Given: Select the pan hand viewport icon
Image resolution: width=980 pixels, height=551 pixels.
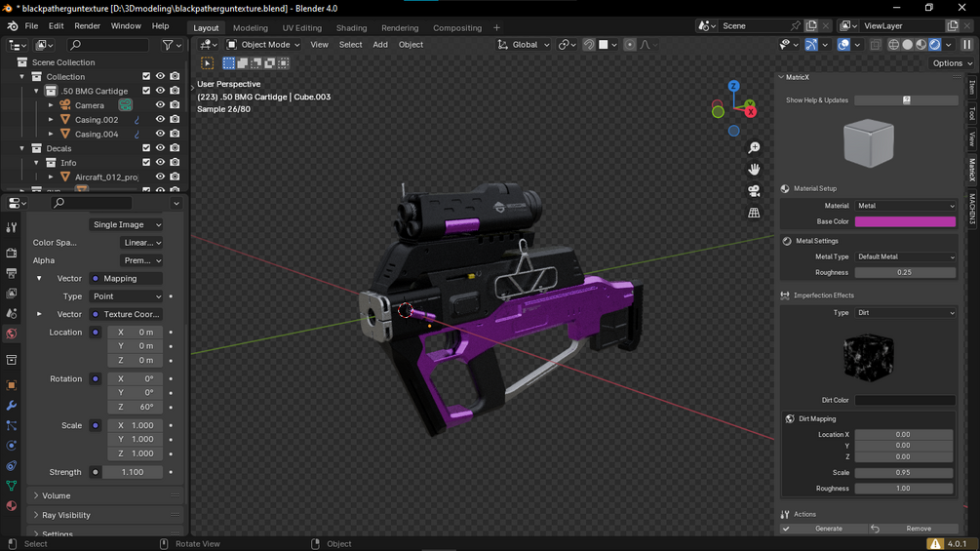Looking at the screenshot, I should (754, 170).
